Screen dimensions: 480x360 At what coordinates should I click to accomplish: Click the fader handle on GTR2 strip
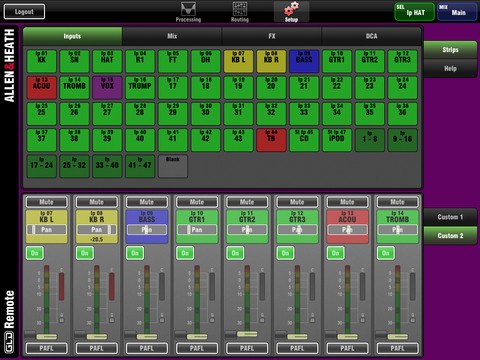click(247, 334)
